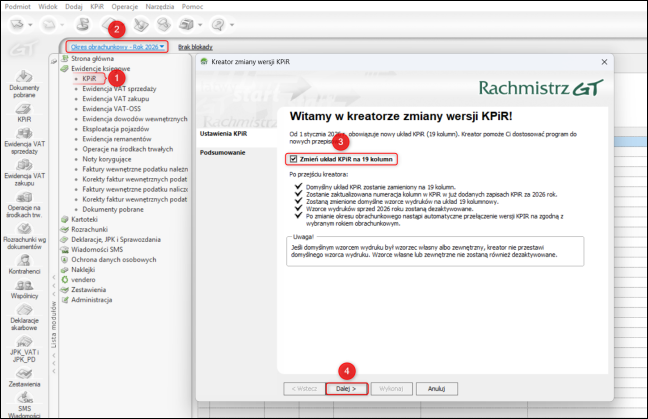Click vendero green icon in tree
648x419 pixels.
click(64, 280)
